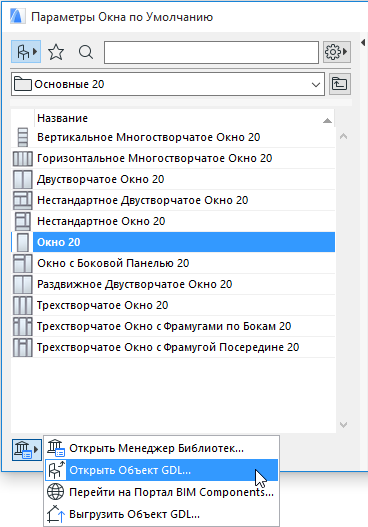The height and width of the screenshot is (527, 368).
Task: Click icon of Горизонтальное Многостворчатое Окно 20
Action: [23, 158]
